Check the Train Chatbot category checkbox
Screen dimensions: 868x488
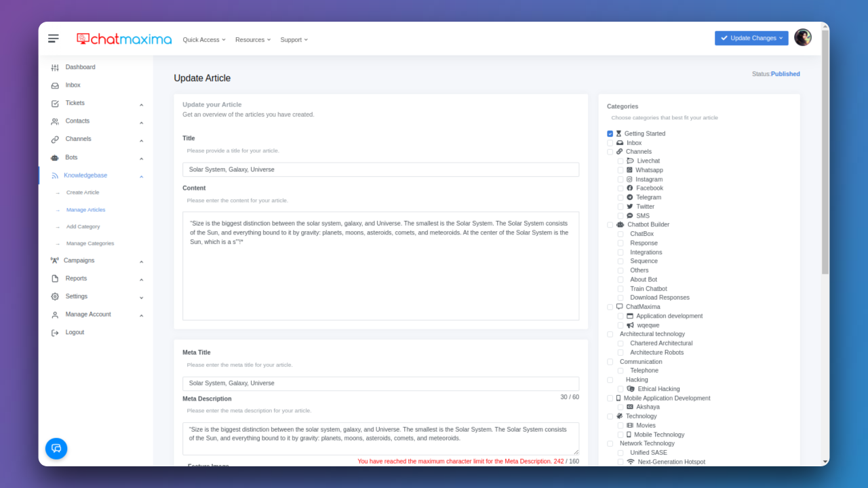point(620,289)
